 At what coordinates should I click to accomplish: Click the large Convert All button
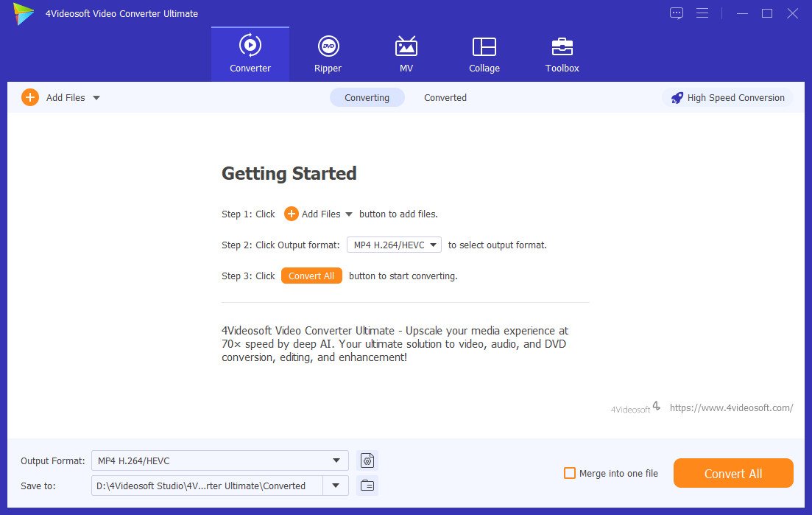733,473
